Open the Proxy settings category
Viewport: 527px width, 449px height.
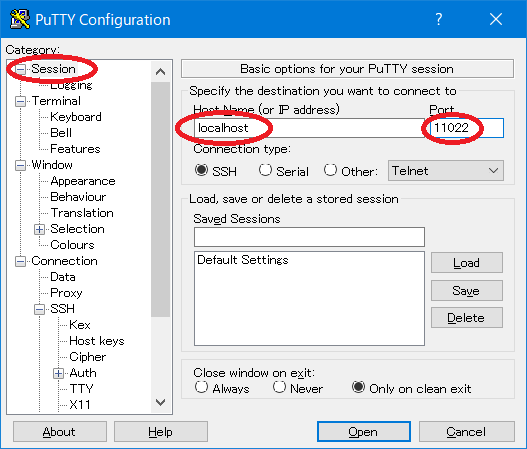tap(66, 293)
